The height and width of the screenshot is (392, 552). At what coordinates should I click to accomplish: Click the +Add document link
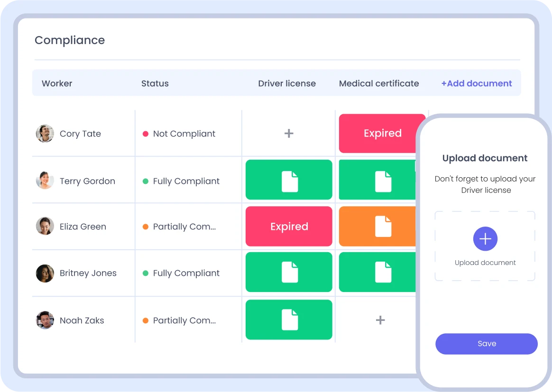point(477,83)
